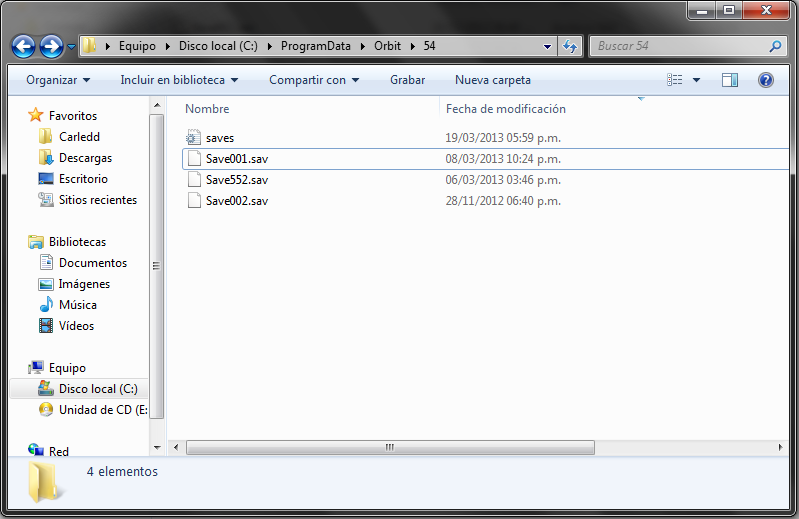Click the Imágenes library icon
The height and width of the screenshot is (519, 799).
[46, 284]
